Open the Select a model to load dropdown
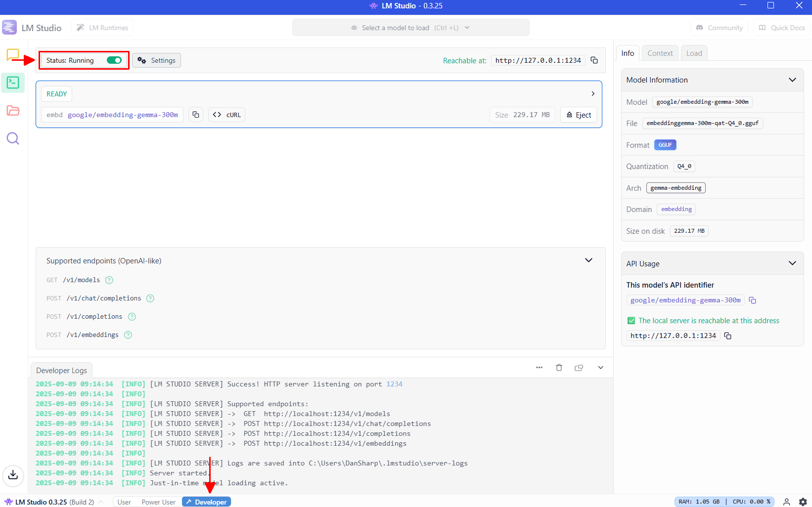Viewport: 812px width, 507px height. point(410,28)
